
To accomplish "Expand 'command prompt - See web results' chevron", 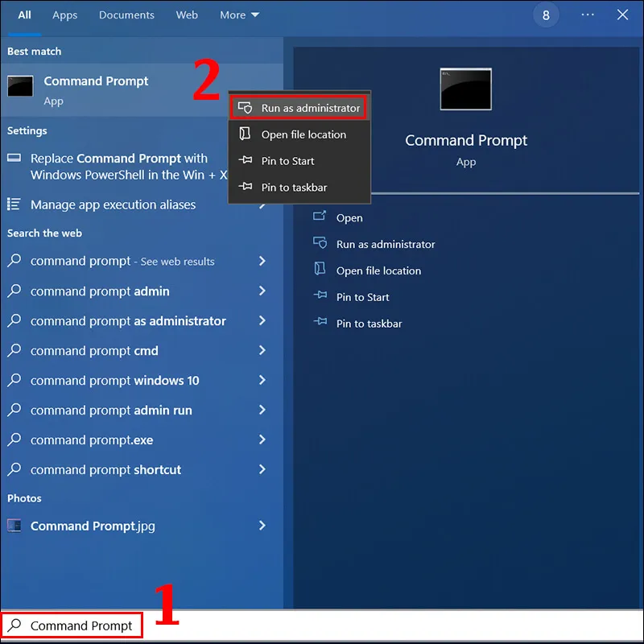I will coord(262,261).
